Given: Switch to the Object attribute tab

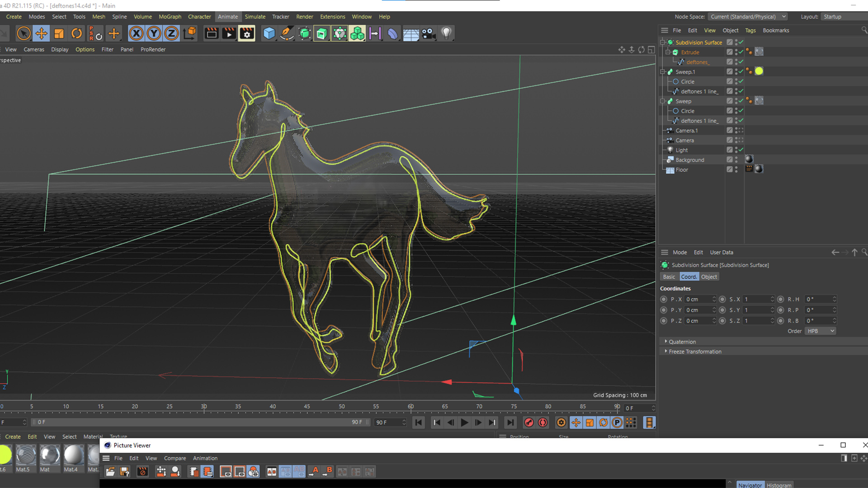Looking at the screenshot, I should click(709, 277).
